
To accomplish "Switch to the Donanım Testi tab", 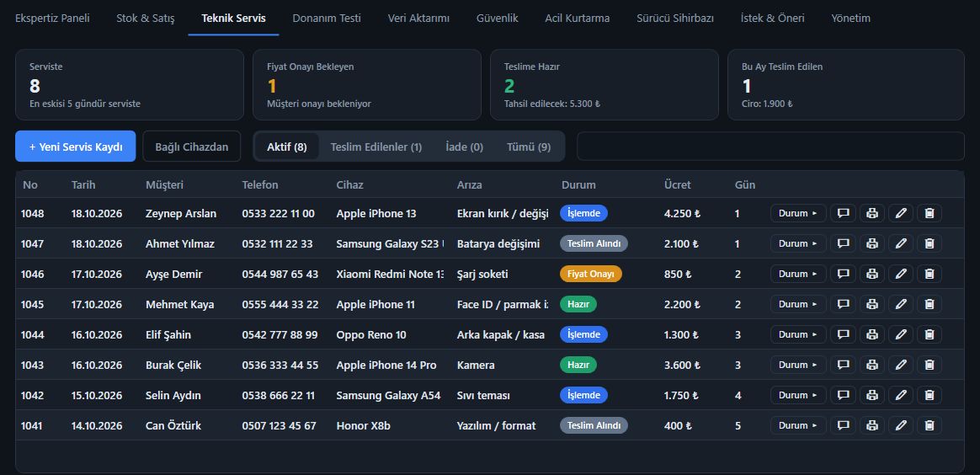I will point(327,19).
